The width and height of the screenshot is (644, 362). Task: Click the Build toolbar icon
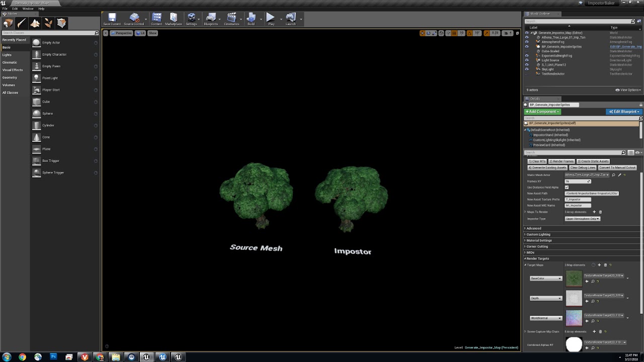point(251,19)
